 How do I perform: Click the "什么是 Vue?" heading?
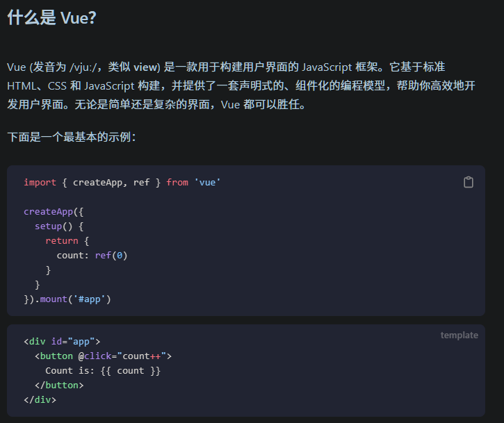(51, 19)
